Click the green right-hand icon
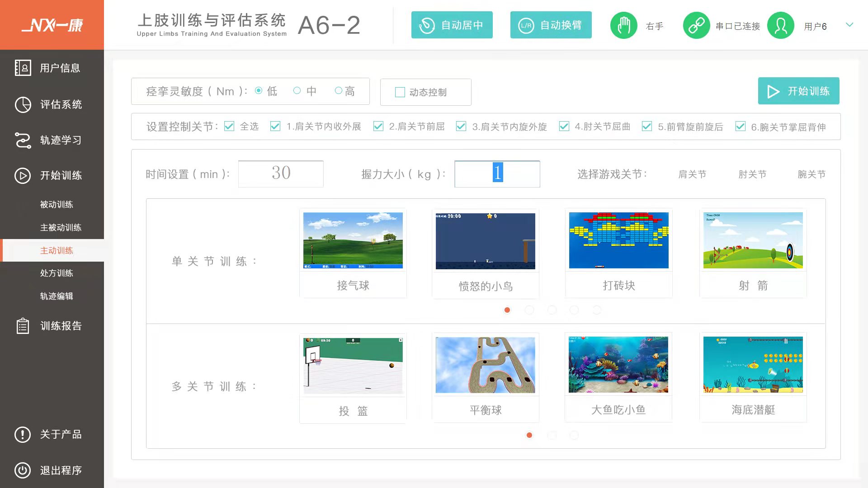 point(623,25)
